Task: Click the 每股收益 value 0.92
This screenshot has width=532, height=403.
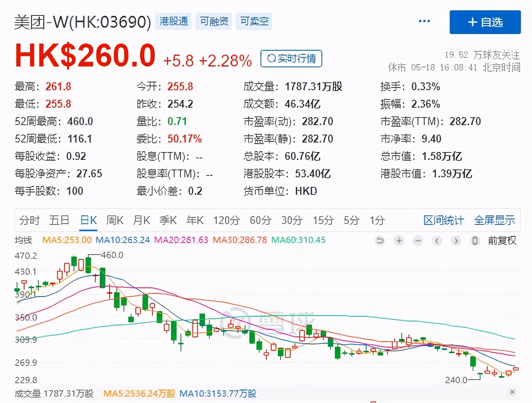Action: pyautogui.click(x=76, y=156)
